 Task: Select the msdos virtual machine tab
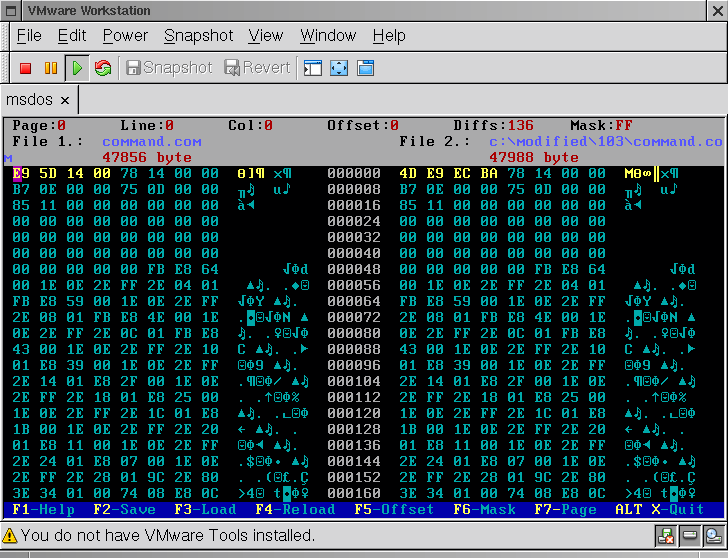click(29, 100)
